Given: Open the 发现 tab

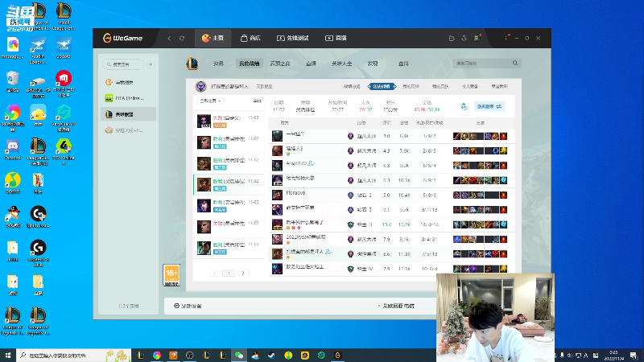Looking at the screenshot, I should [373, 64].
